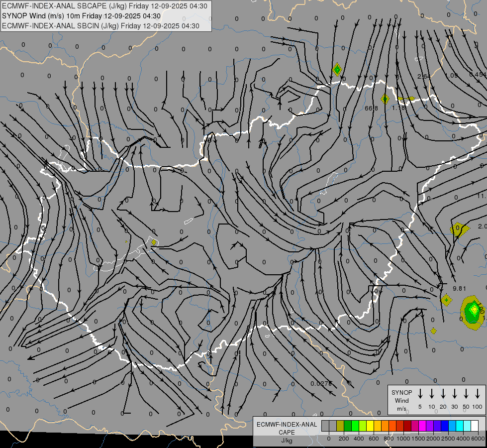This screenshot has width=487, height=448.
Task: Click the 30 m/s wind arrow in legend
Action: click(454, 394)
